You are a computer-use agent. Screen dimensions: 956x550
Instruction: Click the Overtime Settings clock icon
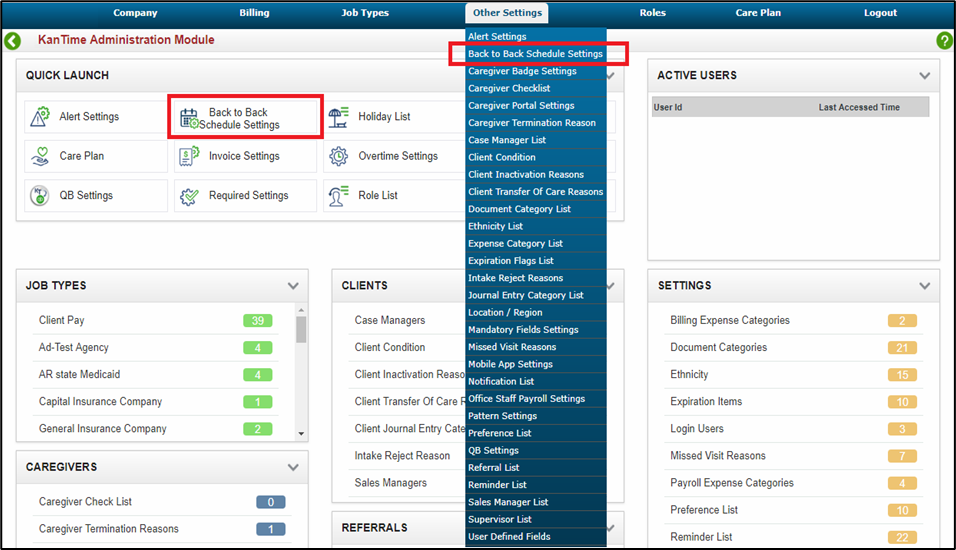pyautogui.click(x=339, y=156)
